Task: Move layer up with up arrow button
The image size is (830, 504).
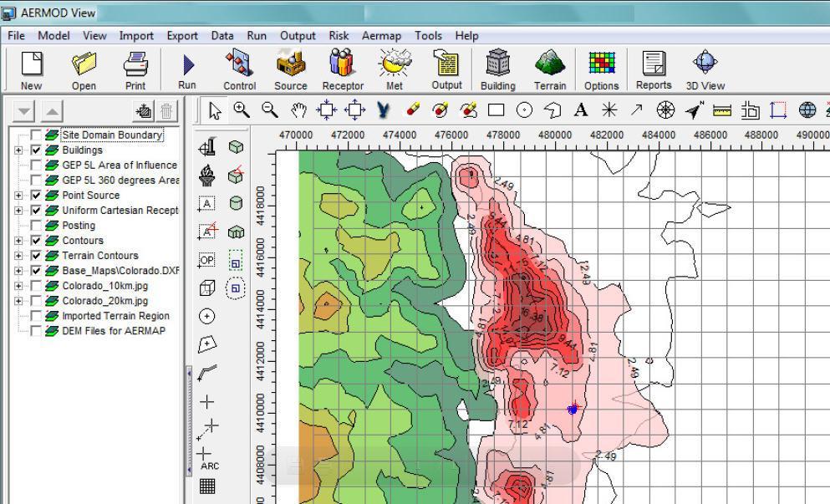Action: [x=52, y=111]
